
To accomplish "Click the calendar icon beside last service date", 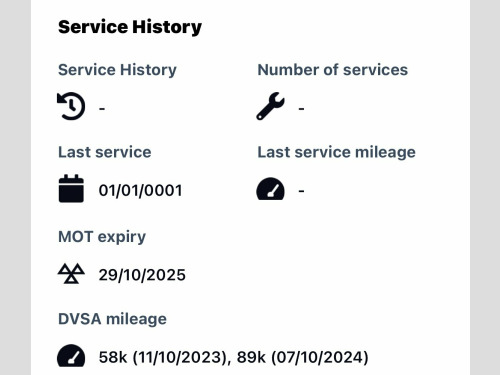I will (71, 188).
